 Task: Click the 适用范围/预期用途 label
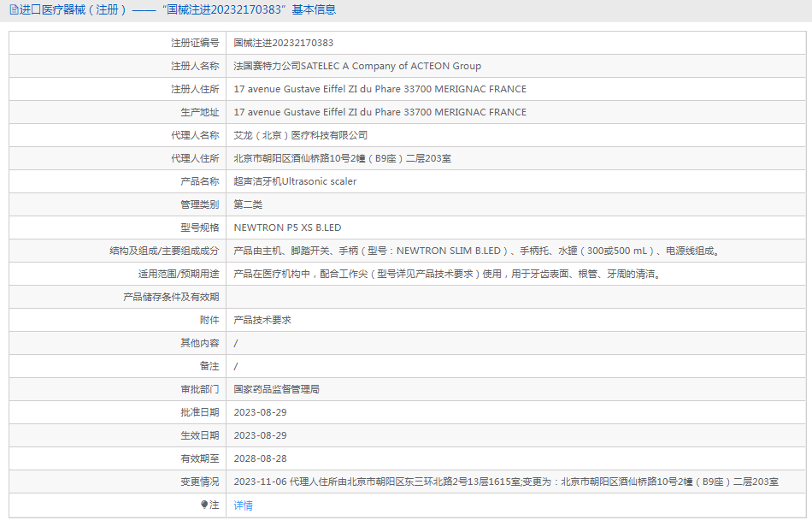tap(179, 274)
